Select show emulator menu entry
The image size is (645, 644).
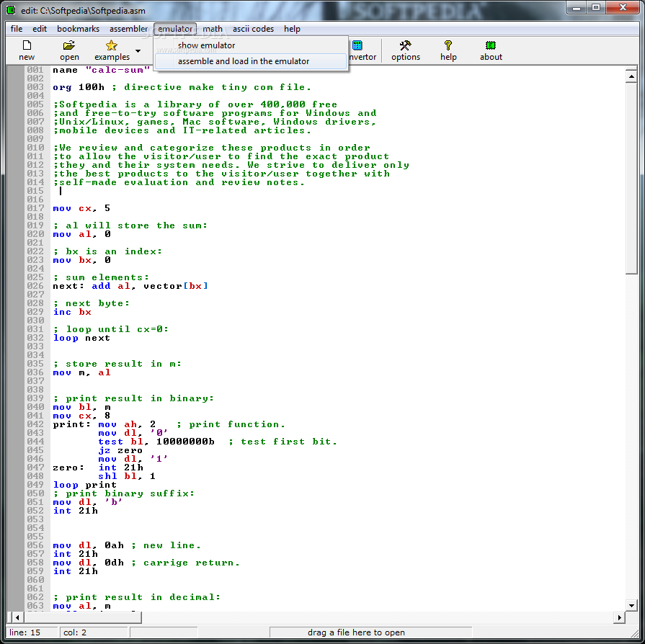click(251, 45)
